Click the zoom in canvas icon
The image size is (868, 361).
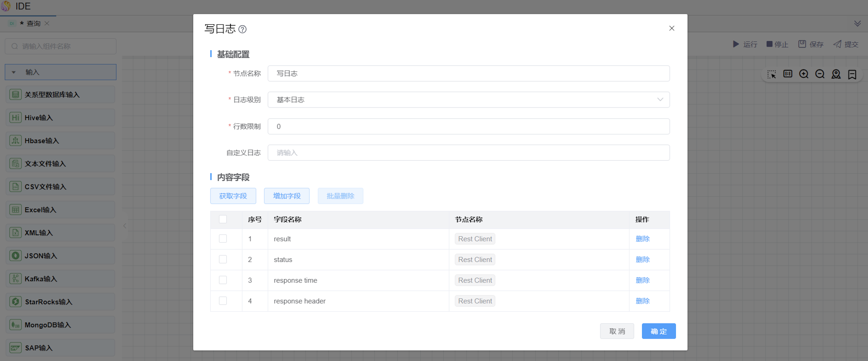[x=804, y=74]
